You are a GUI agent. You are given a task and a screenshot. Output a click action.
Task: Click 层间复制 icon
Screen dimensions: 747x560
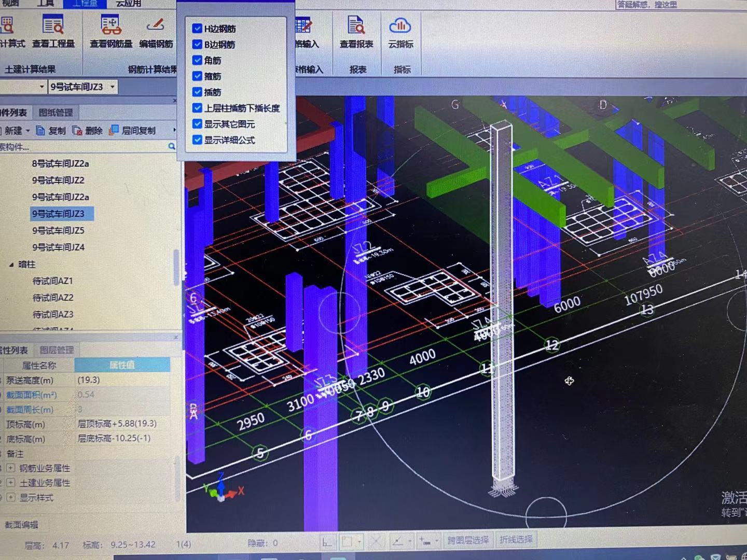[114, 130]
